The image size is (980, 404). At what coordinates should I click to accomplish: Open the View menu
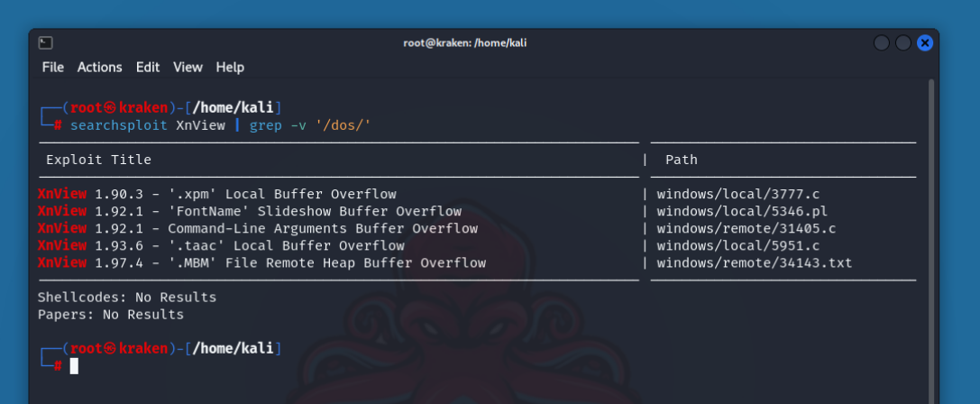[x=188, y=67]
